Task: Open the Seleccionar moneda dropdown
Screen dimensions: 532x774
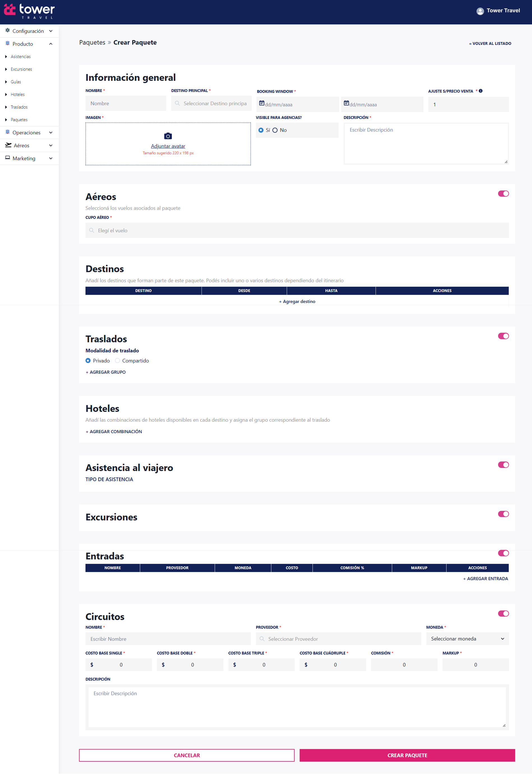Action: click(467, 639)
